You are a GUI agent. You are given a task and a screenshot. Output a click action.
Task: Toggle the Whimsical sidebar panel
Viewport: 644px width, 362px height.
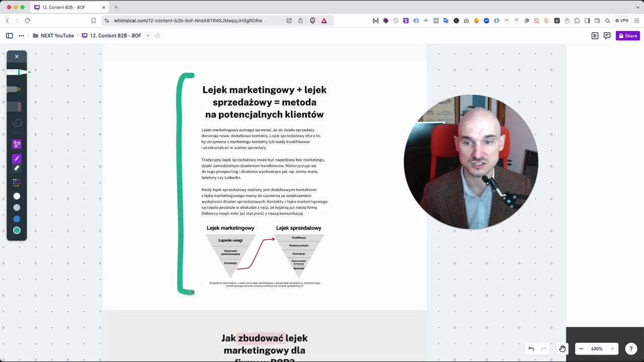coord(9,36)
